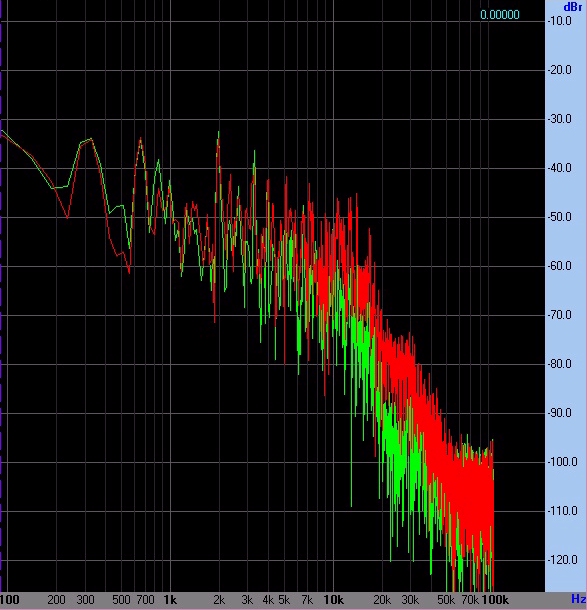Screen dimensions: 587x610
Task: Click the Hz axis unit label
Action: click(578, 599)
